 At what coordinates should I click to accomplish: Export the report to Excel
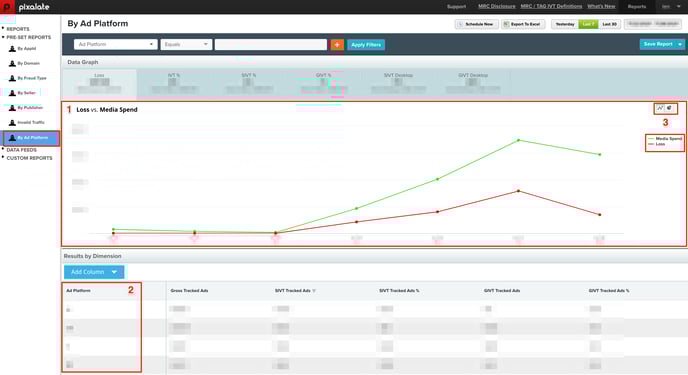523,24
